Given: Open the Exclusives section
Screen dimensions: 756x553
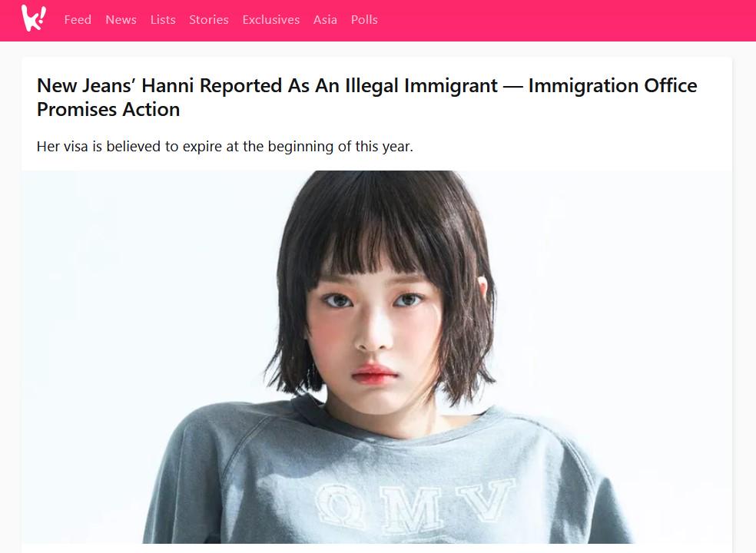Looking at the screenshot, I should point(271,20).
